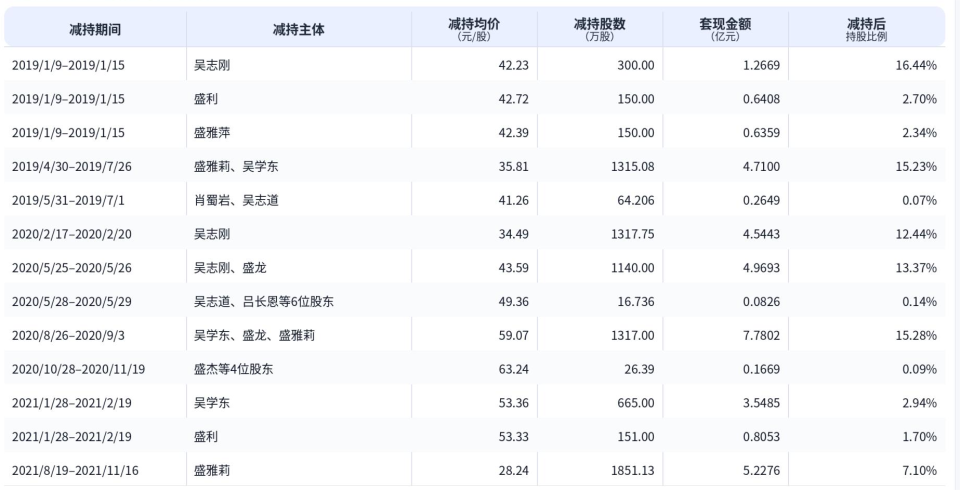Click the 减持股数 column header
The image size is (960, 490).
click(x=600, y=29)
